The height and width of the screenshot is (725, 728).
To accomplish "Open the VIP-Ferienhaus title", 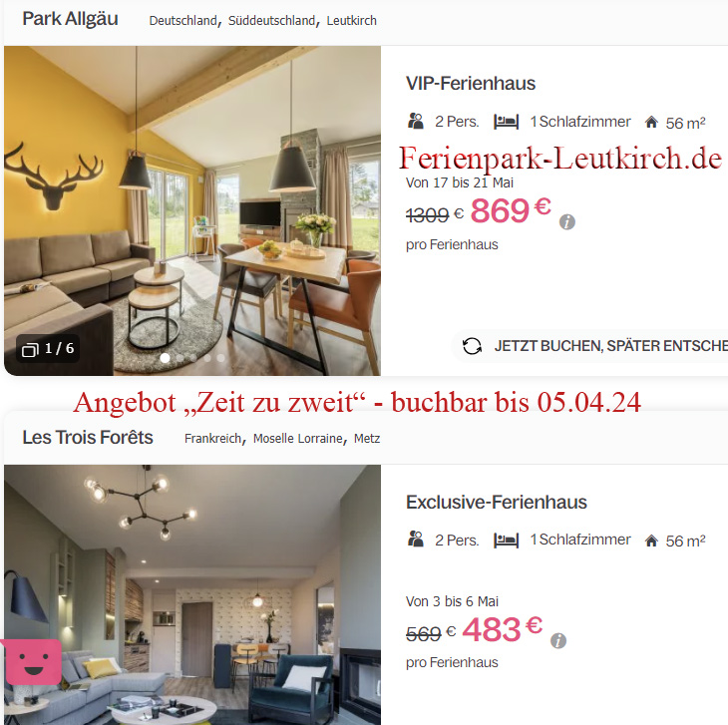I will coord(471,84).
